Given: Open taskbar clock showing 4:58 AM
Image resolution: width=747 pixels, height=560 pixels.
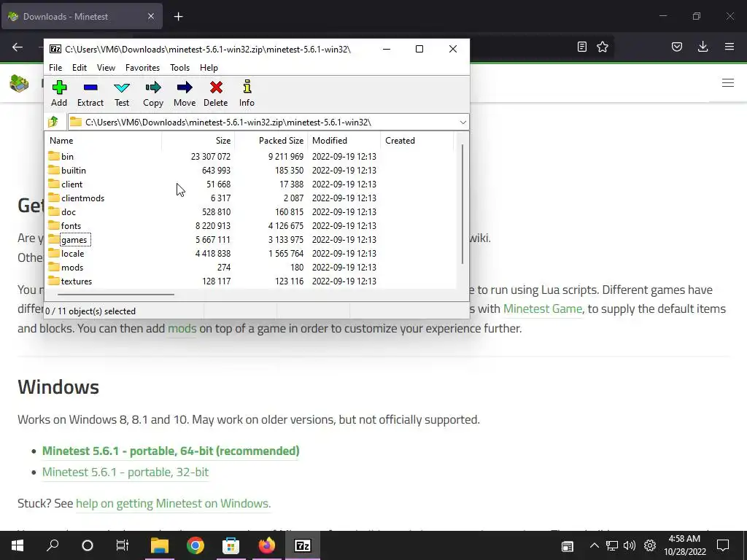Looking at the screenshot, I should (684, 545).
